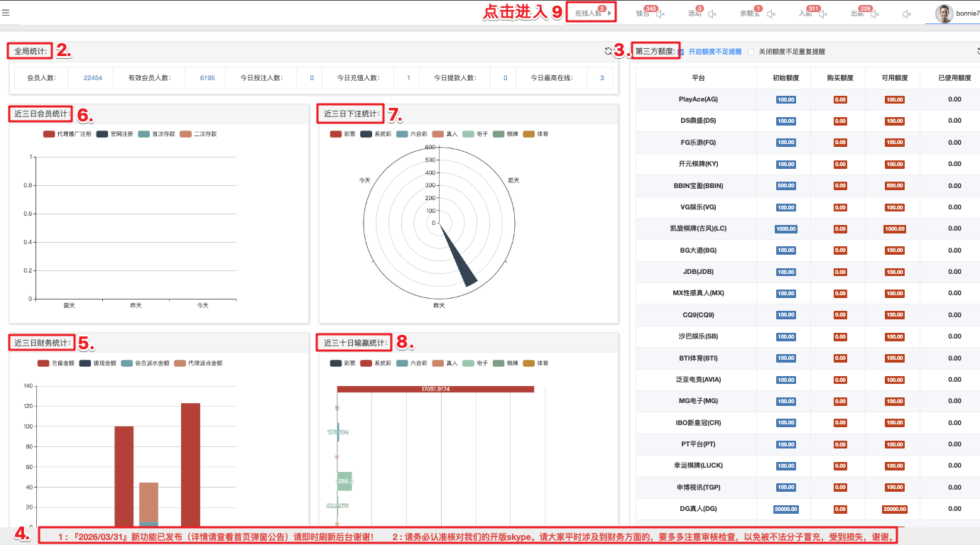Click the 有效会员人数 value 6195
This screenshot has height=545, width=980.
pos(207,78)
